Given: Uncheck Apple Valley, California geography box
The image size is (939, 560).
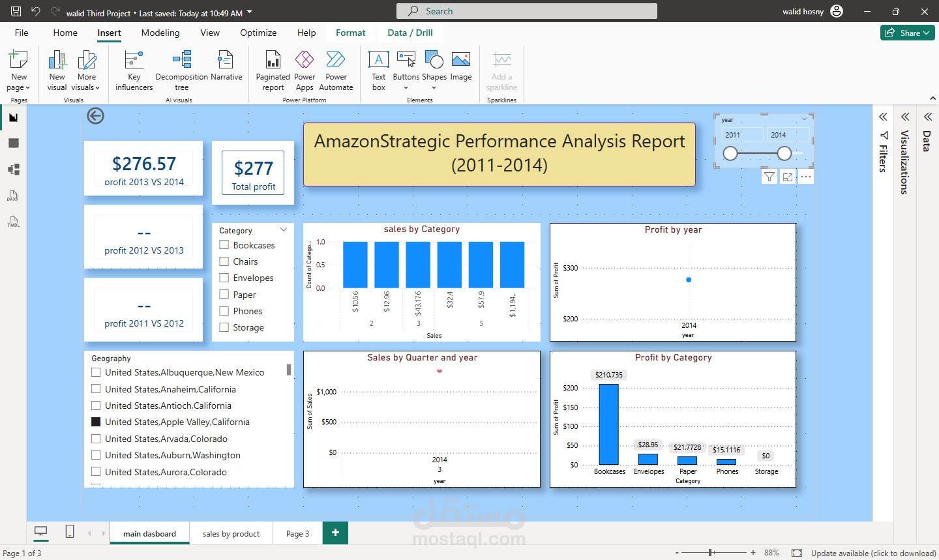Looking at the screenshot, I should pyautogui.click(x=96, y=422).
